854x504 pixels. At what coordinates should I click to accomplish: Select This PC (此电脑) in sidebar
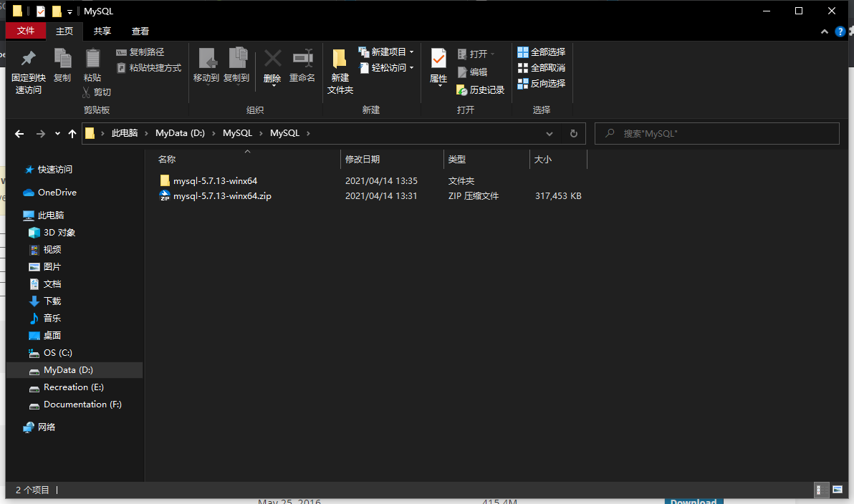[51, 215]
